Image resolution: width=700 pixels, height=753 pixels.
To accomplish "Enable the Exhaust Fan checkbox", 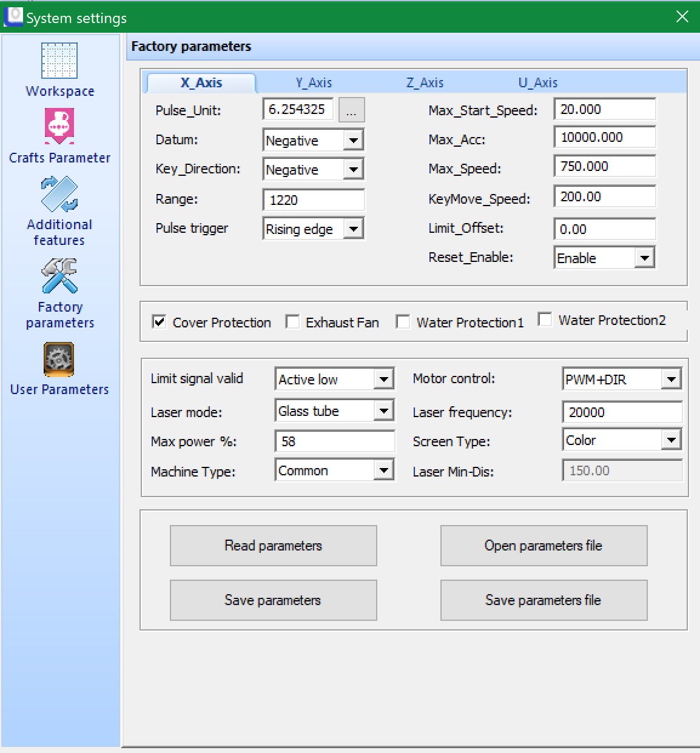I will point(292,322).
